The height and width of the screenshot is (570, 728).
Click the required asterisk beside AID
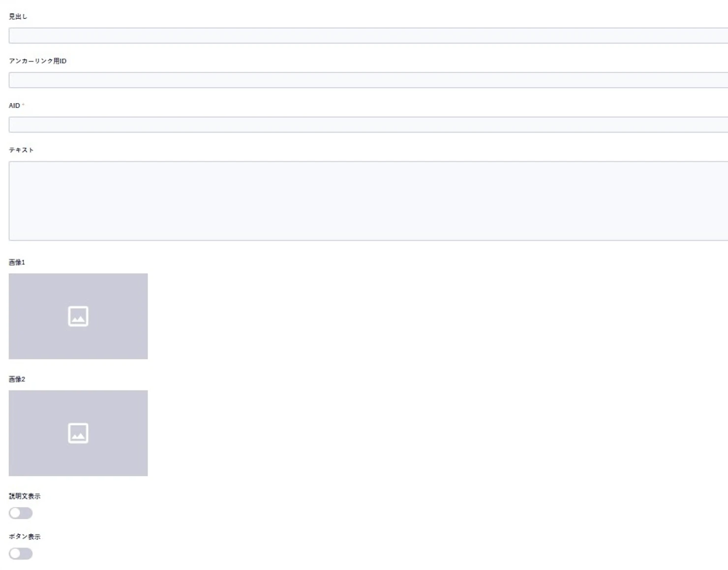pos(23,105)
